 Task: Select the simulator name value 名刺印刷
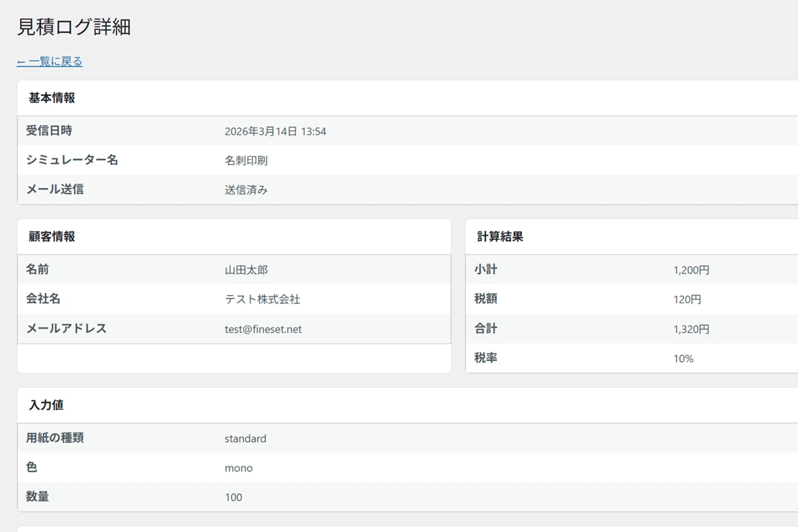(x=246, y=161)
